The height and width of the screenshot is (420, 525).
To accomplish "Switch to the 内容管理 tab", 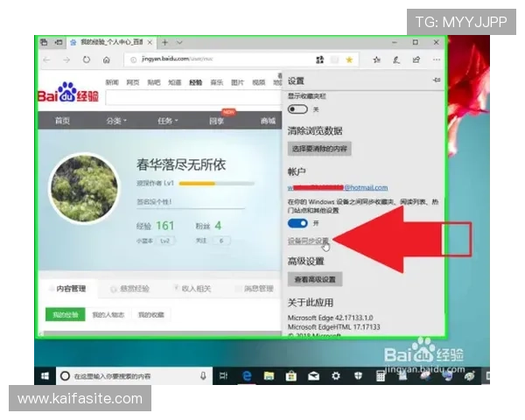I will 67,289.
